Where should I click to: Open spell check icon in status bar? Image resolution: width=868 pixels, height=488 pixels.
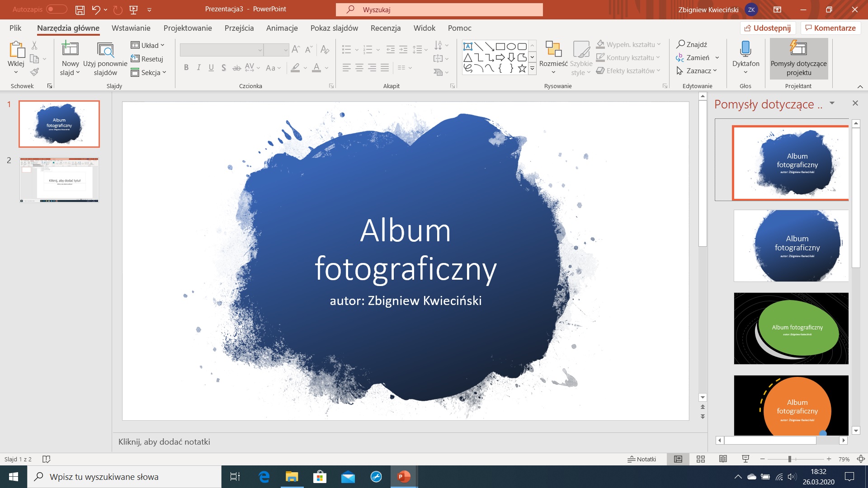[46, 459]
